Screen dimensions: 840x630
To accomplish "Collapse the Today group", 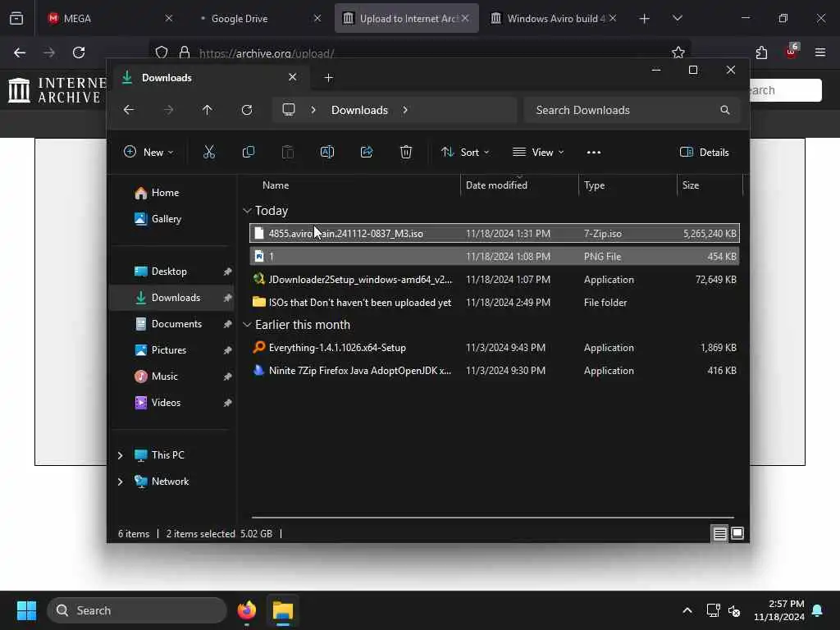I will (247, 211).
